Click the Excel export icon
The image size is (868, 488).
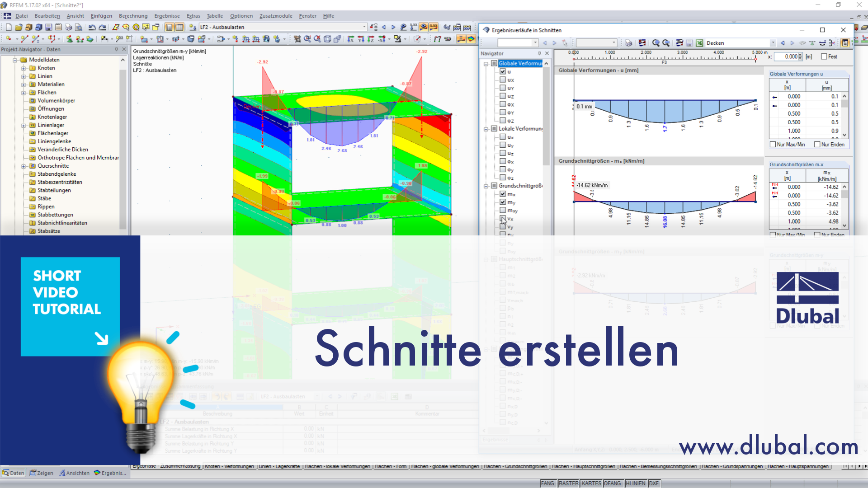[699, 43]
